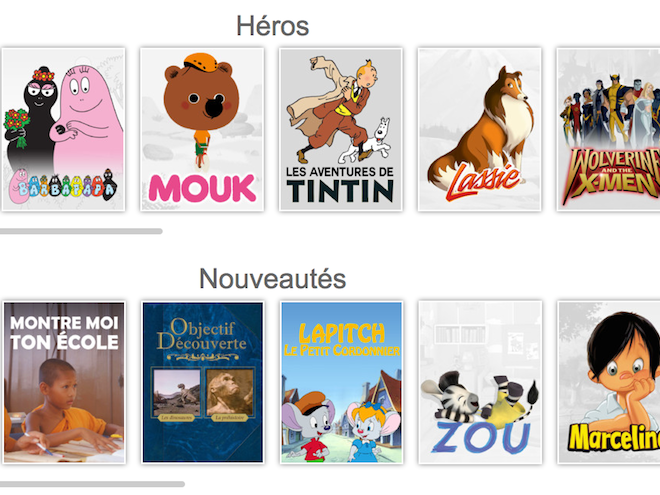
Task: Open Objectif Découverte blue book cover
Action: coord(203,382)
